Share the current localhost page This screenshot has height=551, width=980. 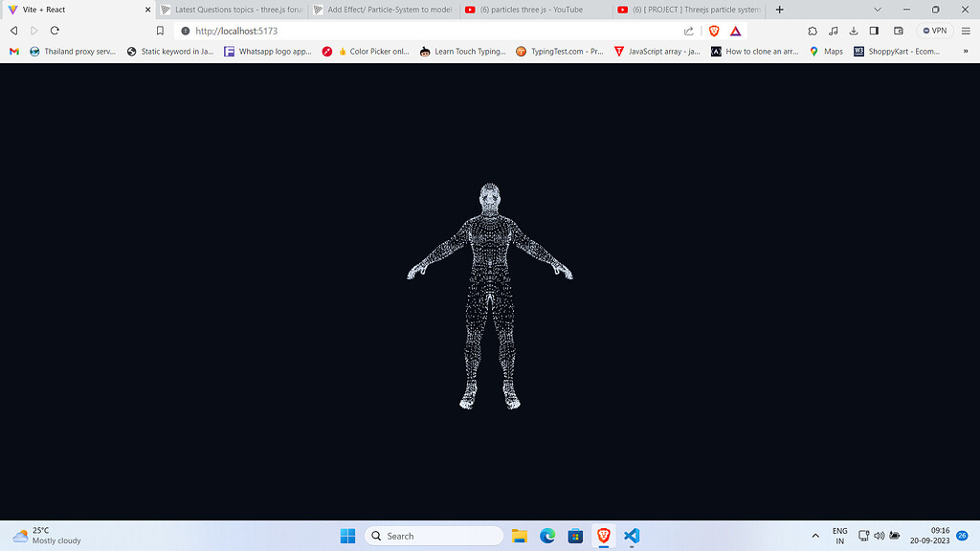[x=688, y=31]
